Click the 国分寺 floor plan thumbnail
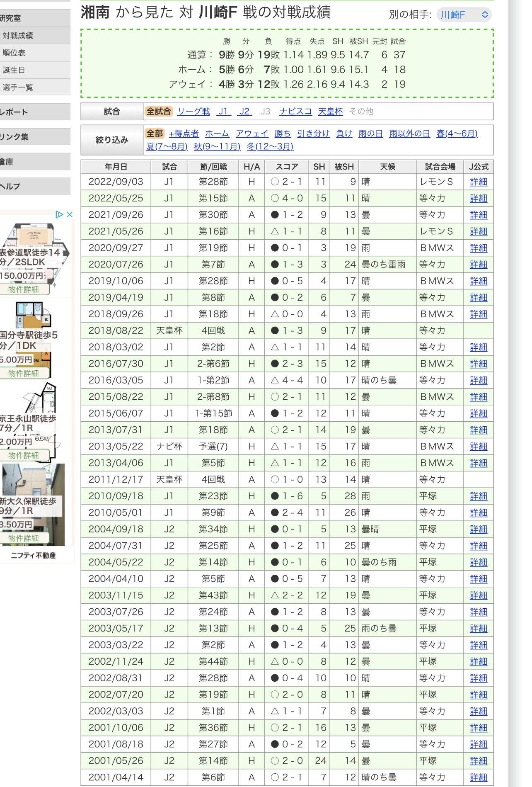 pyautogui.click(x=33, y=315)
